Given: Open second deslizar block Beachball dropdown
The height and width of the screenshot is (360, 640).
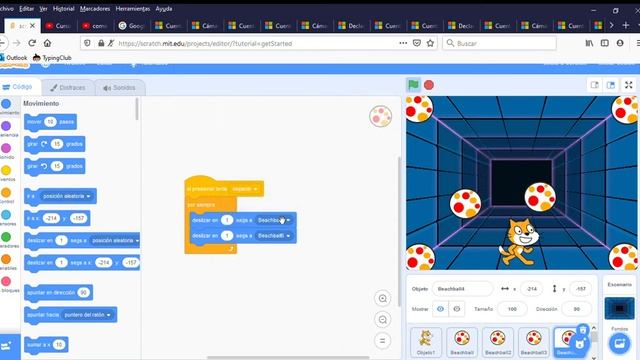Looking at the screenshot, I should point(273,236).
